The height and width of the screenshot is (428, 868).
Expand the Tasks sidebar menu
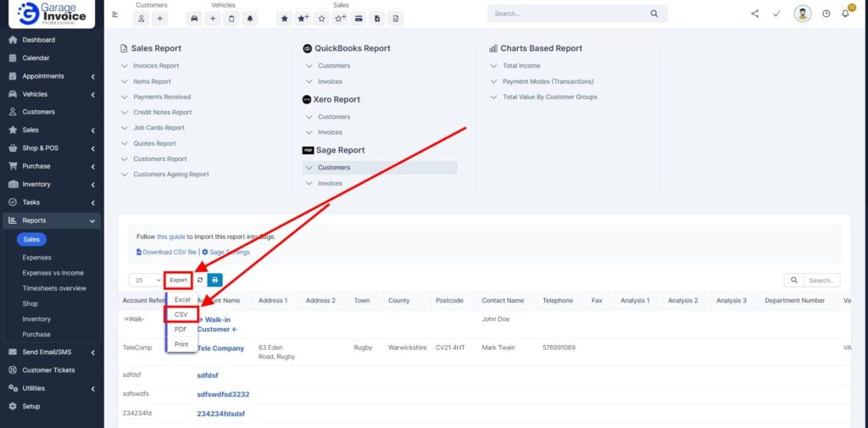coord(52,202)
